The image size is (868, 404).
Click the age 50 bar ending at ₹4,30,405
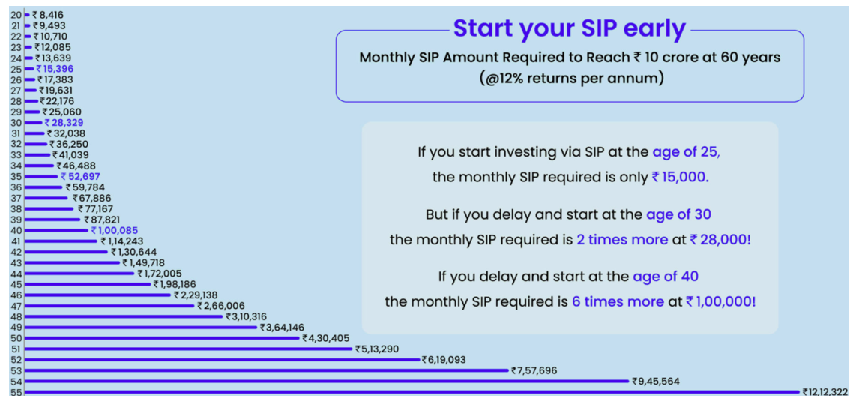[x=162, y=338]
